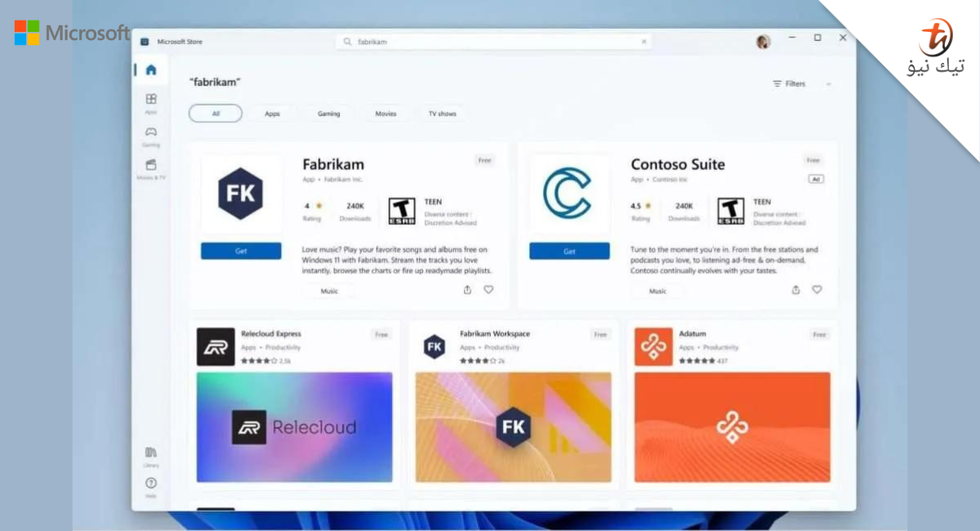Select the Movies filter chip
Viewport: 980px width, 531px height.
[x=385, y=114]
